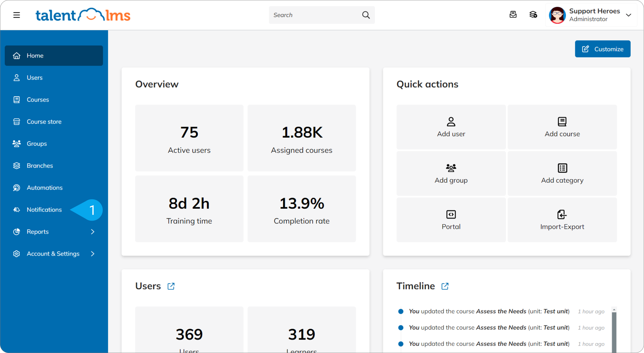Image resolution: width=644 pixels, height=353 pixels.
Task: Click the Account & Settings gear icon
Action: [17, 254]
